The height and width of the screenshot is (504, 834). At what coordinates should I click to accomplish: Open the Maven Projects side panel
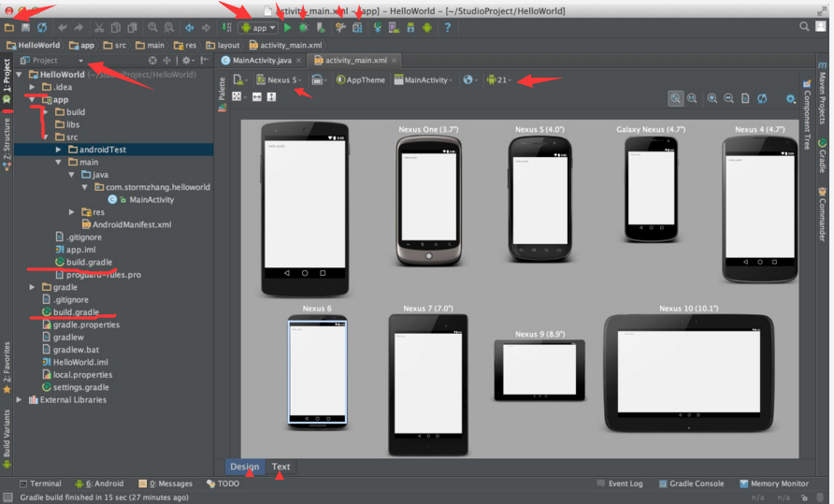click(x=822, y=94)
